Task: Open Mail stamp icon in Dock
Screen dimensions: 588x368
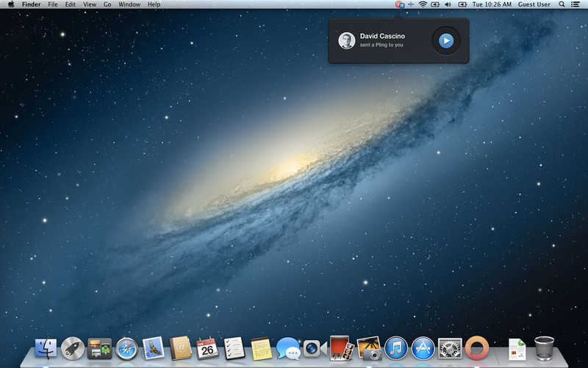Action: pyautogui.click(x=154, y=348)
